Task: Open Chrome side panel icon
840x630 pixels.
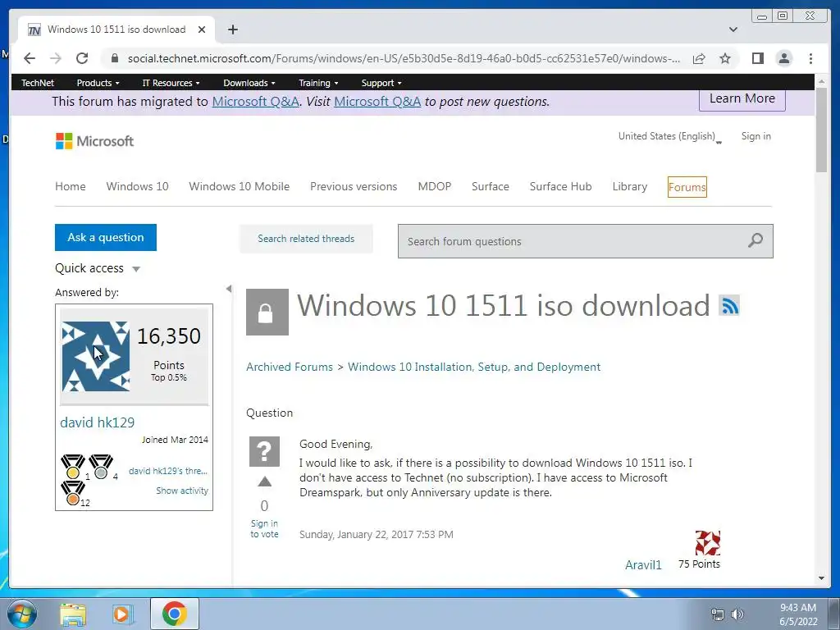Action: [x=757, y=58]
